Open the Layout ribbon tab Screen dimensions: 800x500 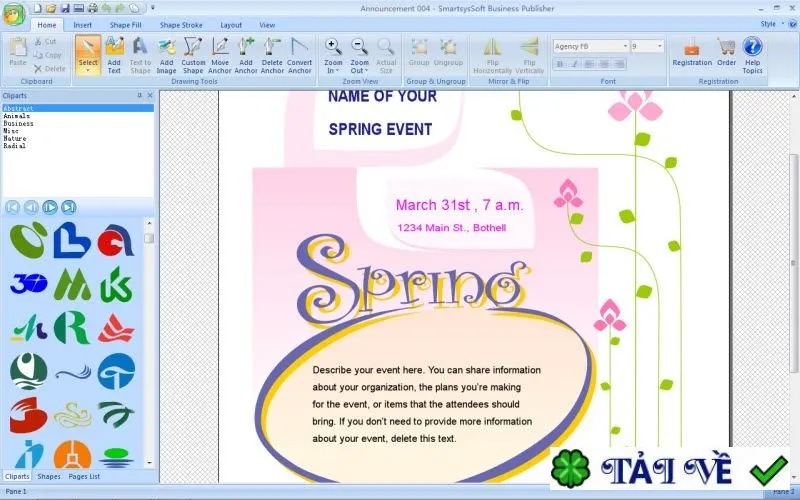[x=231, y=24]
